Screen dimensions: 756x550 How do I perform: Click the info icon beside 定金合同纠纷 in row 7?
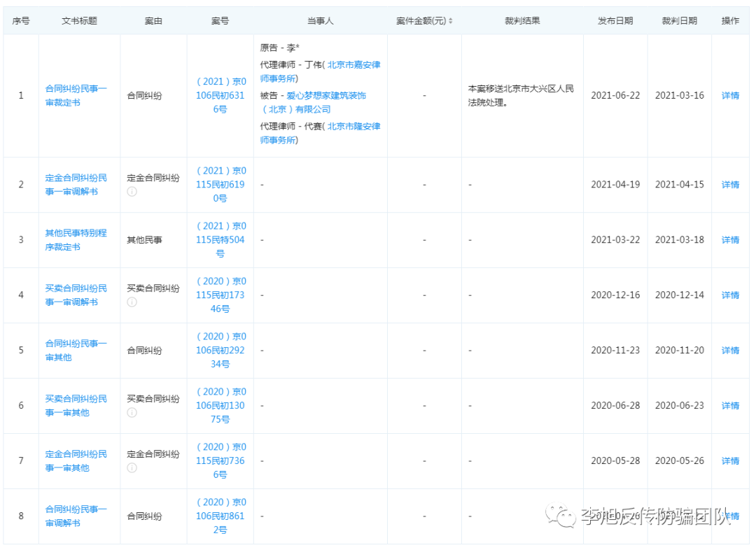(131, 468)
